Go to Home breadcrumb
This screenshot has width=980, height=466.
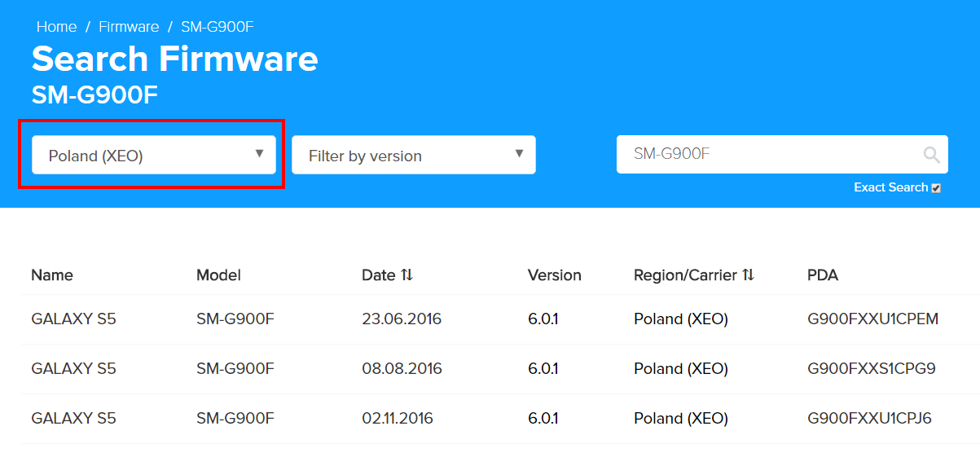pos(56,27)
